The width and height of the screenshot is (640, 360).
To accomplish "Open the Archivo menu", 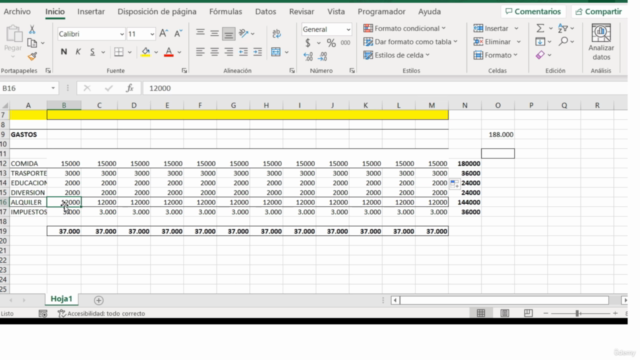I will (x=17, y=11).
